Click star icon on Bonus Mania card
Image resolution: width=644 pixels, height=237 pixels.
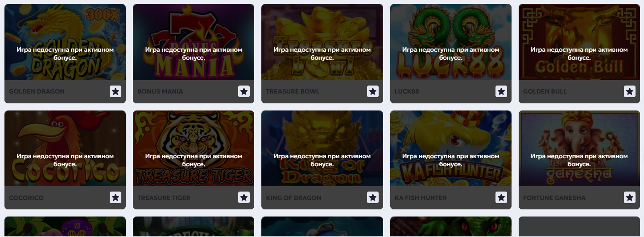(244, 91)
